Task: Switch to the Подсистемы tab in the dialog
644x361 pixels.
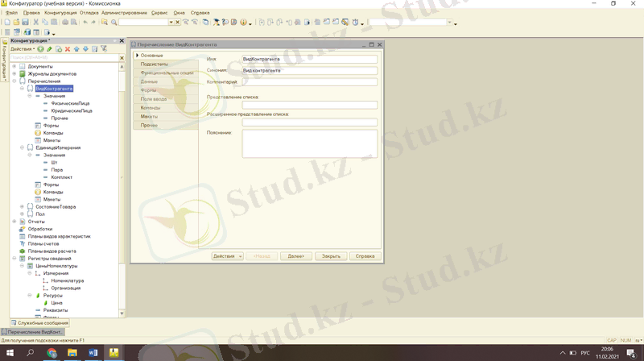Action: (x=166, y=64)
